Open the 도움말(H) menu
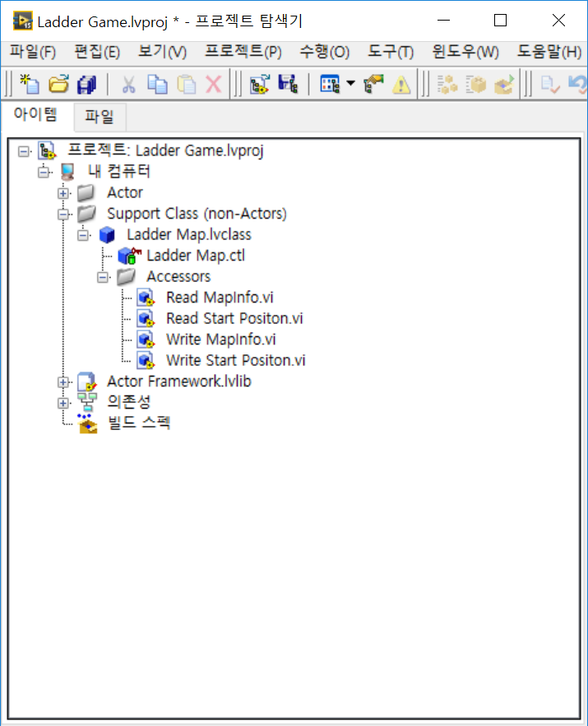The height and width of the screenshot is (726, 588). tap(549, 52)
